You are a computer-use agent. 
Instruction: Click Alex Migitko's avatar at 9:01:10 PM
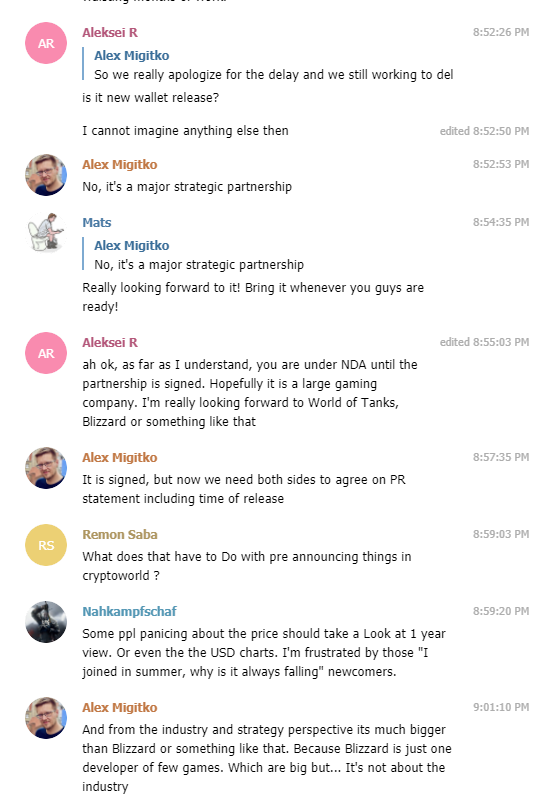(x=46, y=718)
